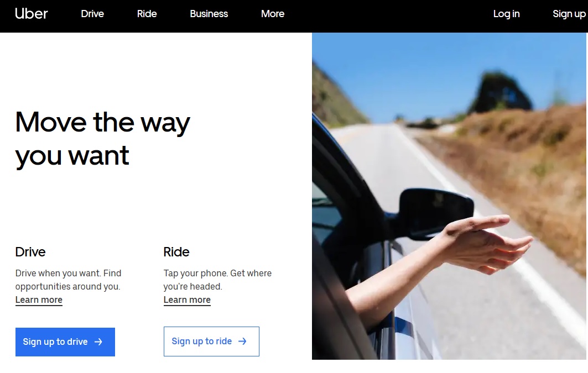Screen dimensions: 588x373
Task: Click the hero photo of the road
Action: point(449,196)
